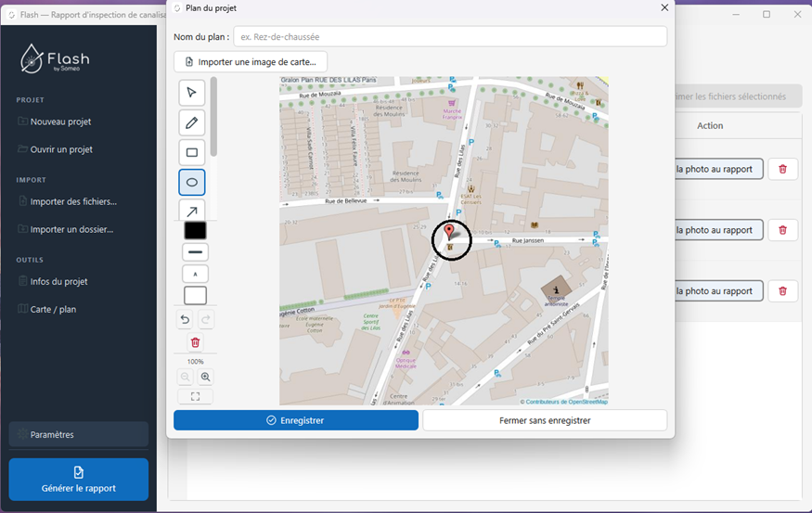Open the text size selector
Viewport: 812px width, 513px height.
(x=195, y=274)
